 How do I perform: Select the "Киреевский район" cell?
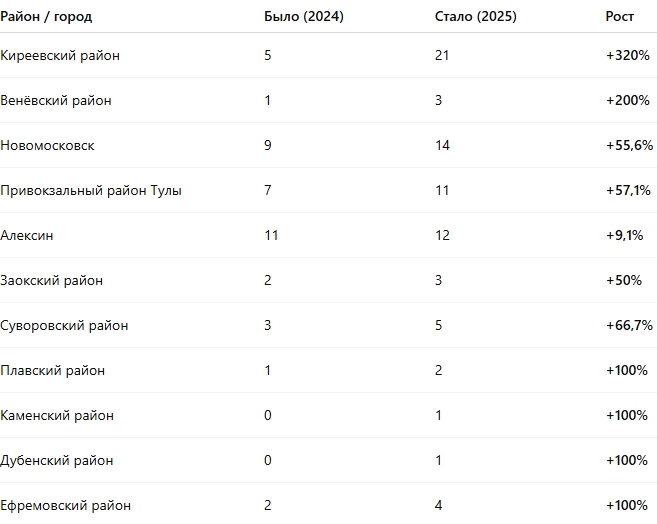60,55
